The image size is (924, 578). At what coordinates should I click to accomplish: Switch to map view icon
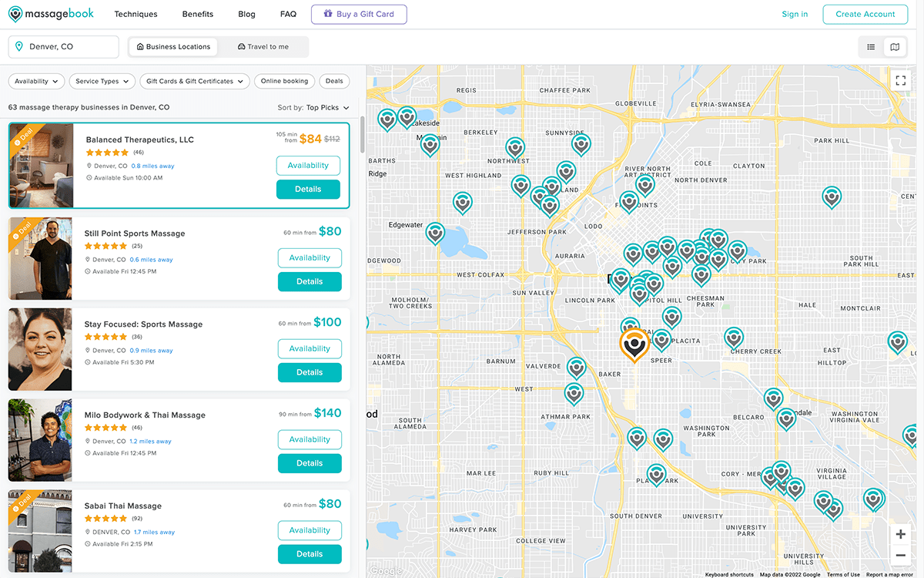(x=894, y=47)
